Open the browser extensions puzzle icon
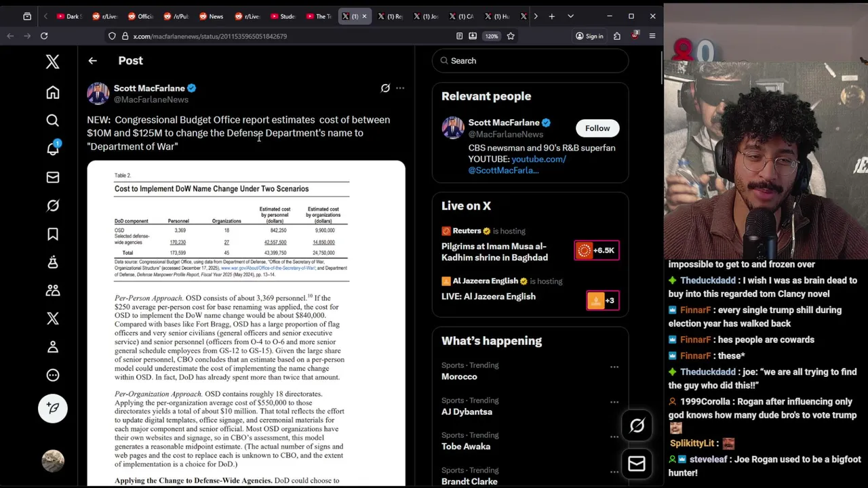Screen dimensions: 868x488 click(617, 36)
